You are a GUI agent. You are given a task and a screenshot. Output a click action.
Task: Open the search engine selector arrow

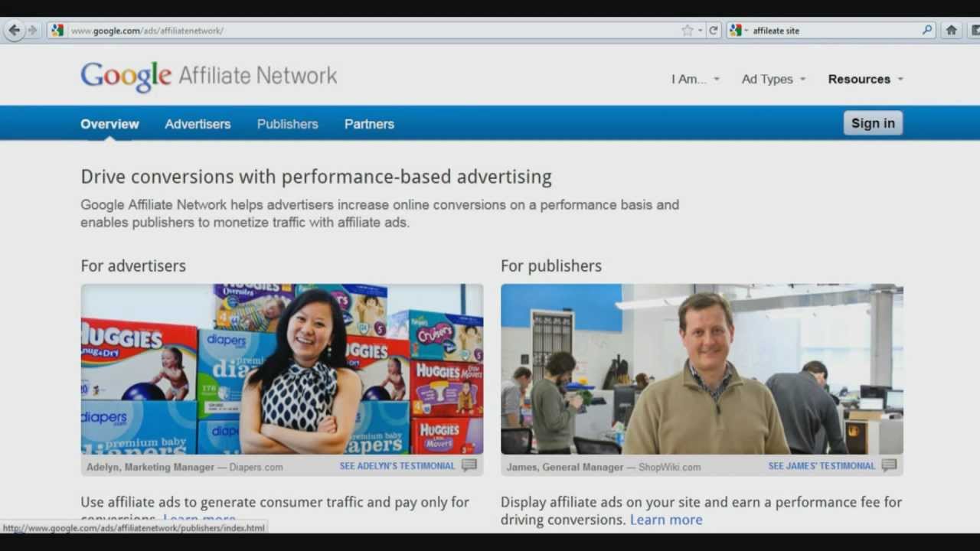(746, 31)
